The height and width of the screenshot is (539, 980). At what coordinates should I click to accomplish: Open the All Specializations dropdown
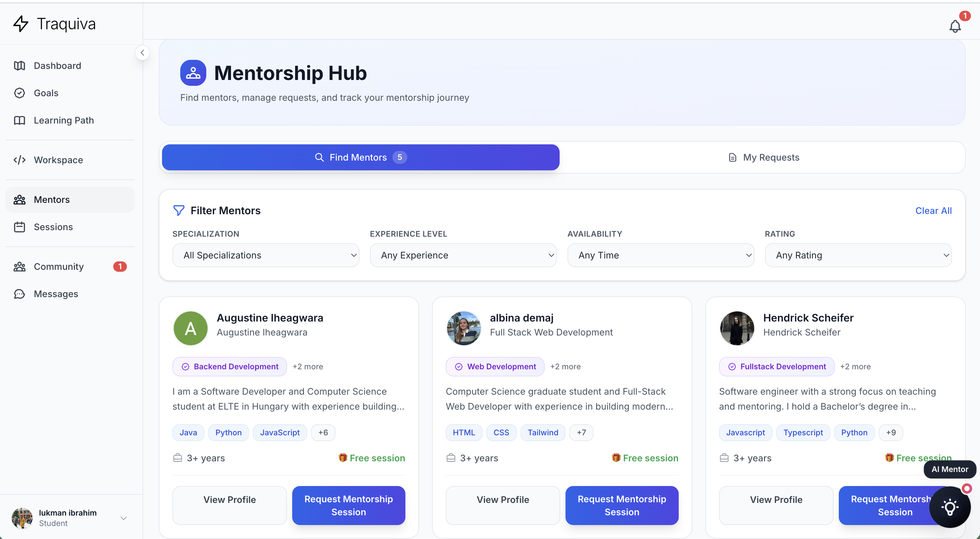265,255
